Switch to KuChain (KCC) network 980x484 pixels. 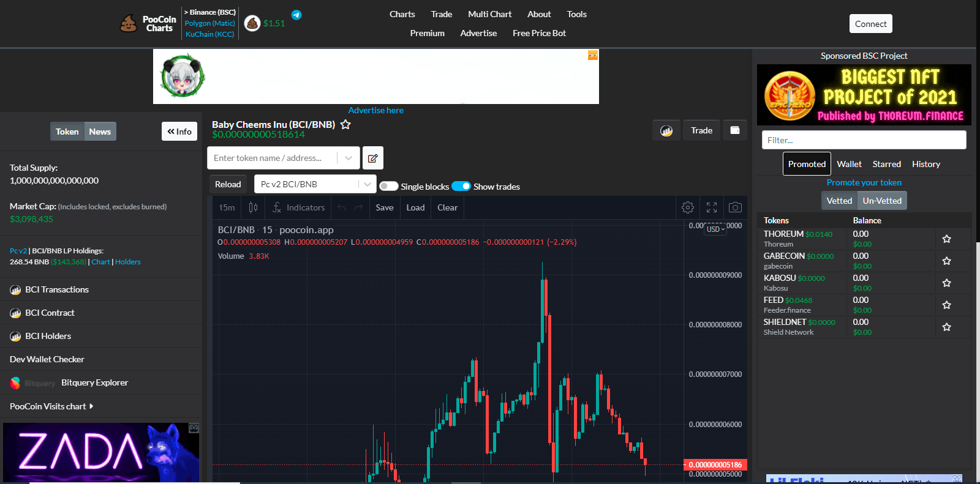[x=210, y=34]
